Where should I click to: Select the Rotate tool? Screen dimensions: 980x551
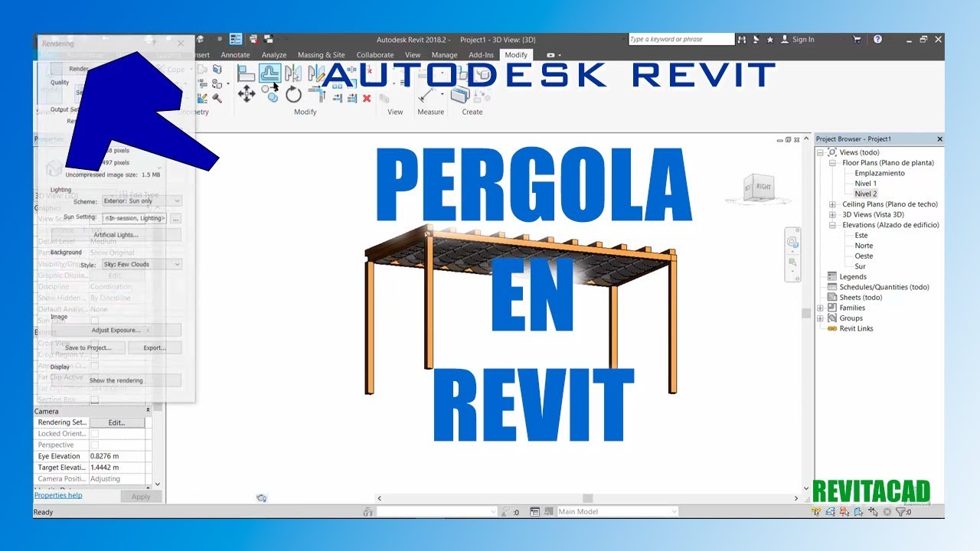click(294, 95)
